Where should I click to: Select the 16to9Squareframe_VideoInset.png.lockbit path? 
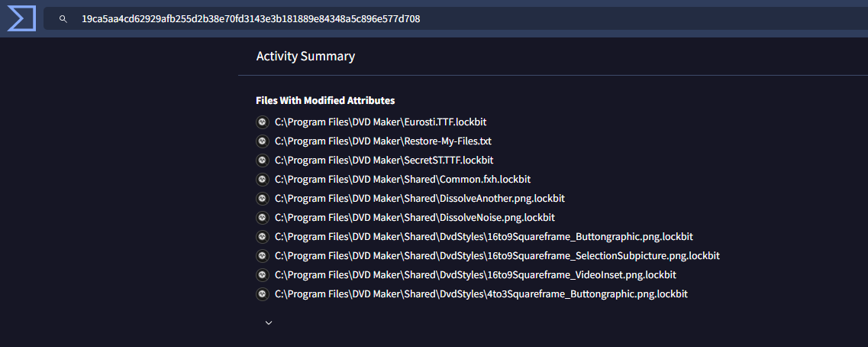coord(476,275)
